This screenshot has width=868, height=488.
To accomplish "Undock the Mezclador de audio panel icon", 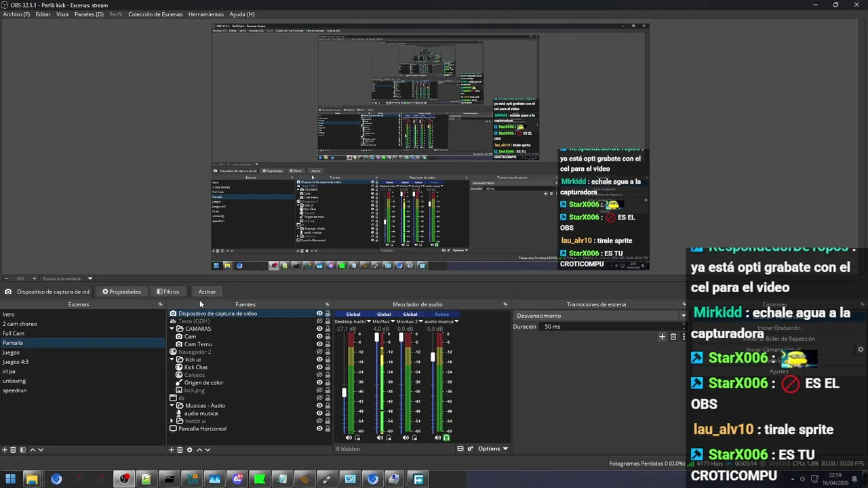I will pos(505,304).
